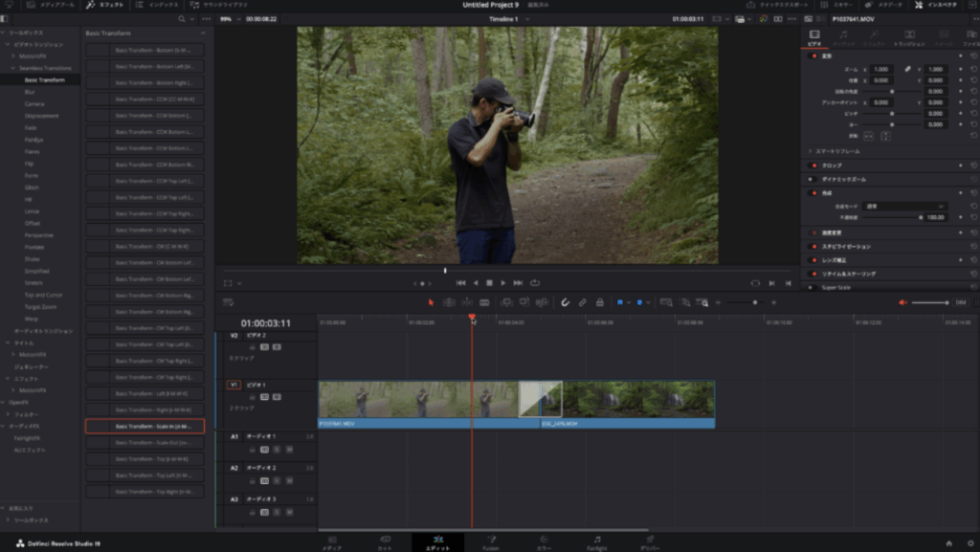Select the cross-dissolve transition between timeline clips
The width and height of the screenshot is (980, 552).
point(540,399)
